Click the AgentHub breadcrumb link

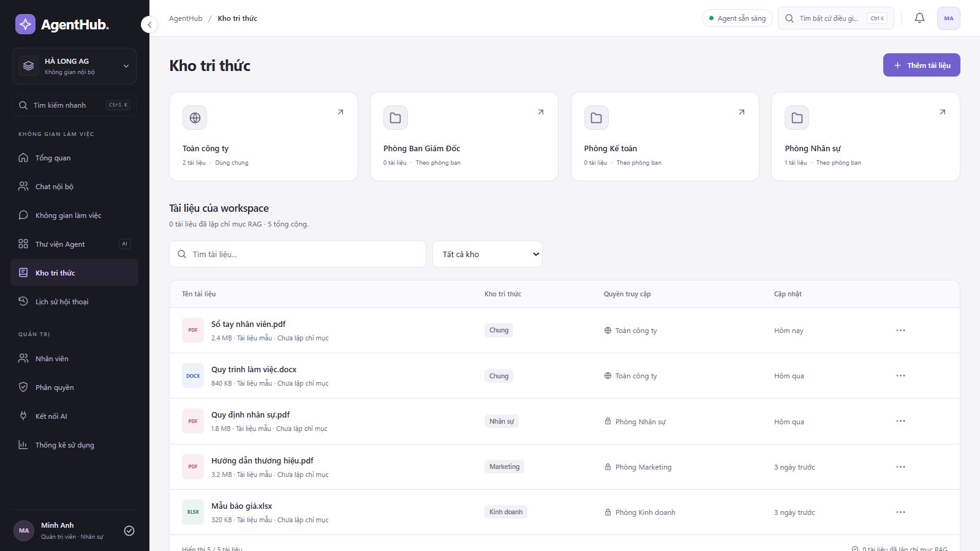click(x=186, y=18)
